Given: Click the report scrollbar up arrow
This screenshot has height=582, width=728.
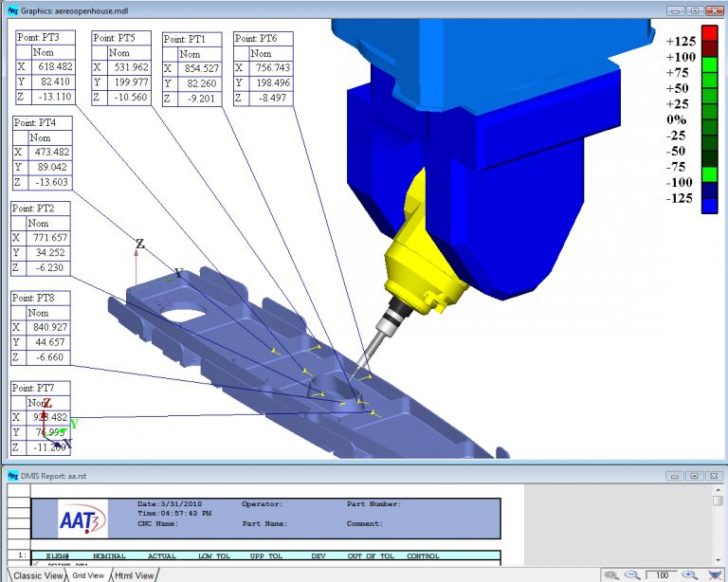Looking at the screenshot, I should [x=718, y=490].
